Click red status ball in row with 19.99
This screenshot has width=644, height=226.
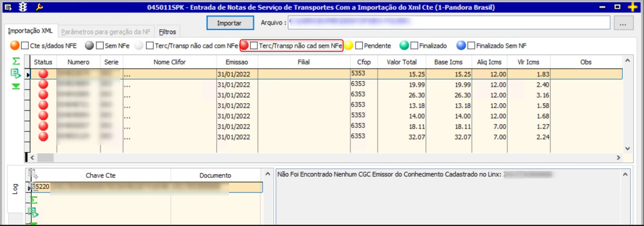(43, 84)
